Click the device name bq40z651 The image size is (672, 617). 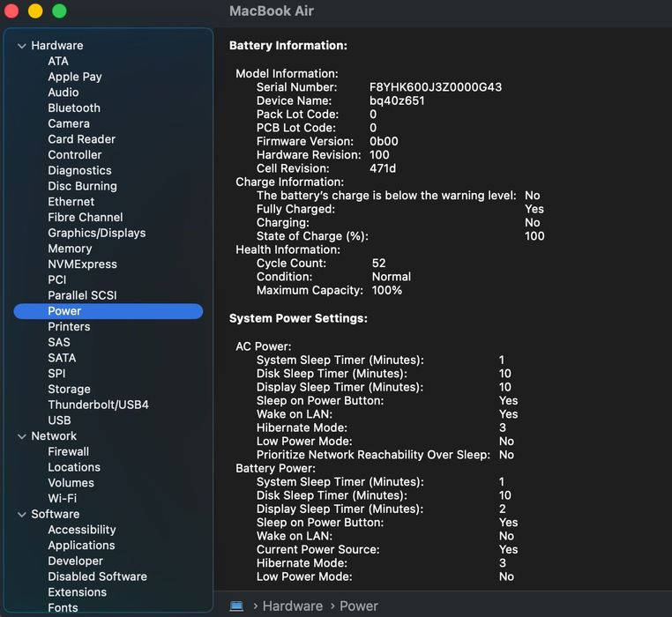[x=397, y=101]
